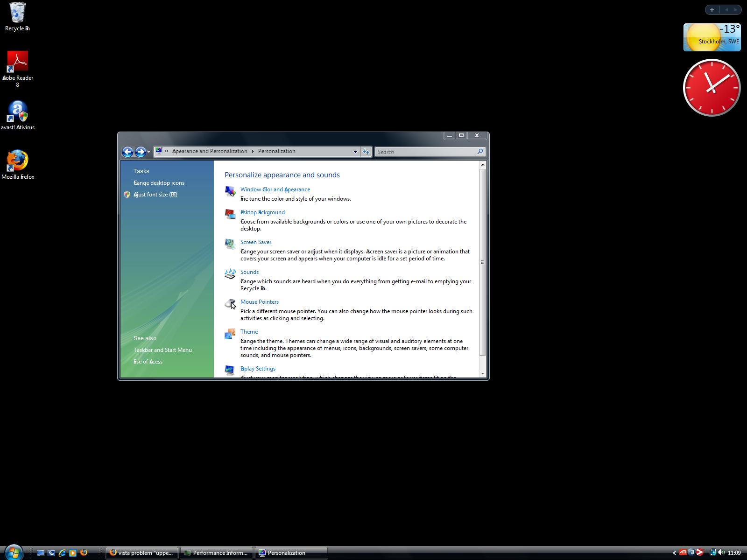The width and height of the screenshot is (747, 560).
Task: Close the Personalization window
Action: pos(477,136)
